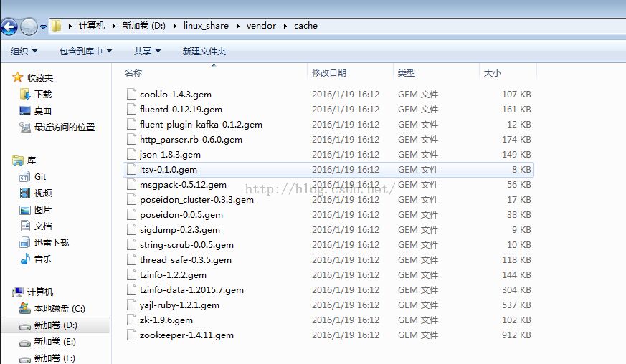
Task: Click file icon of poseidon_cluster-0.3.3.gem
Action: (131, 200)
